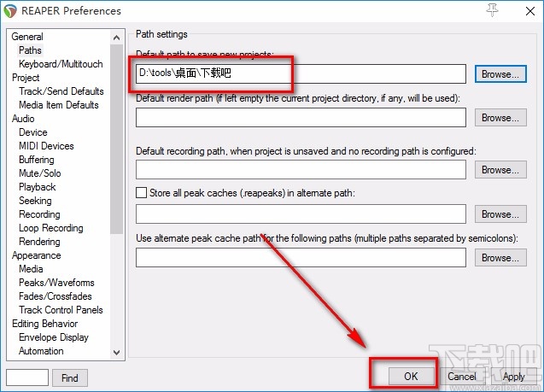This screenshot has width=544, height=392.
Task: Browse for default render path
Action: point(500,118)
